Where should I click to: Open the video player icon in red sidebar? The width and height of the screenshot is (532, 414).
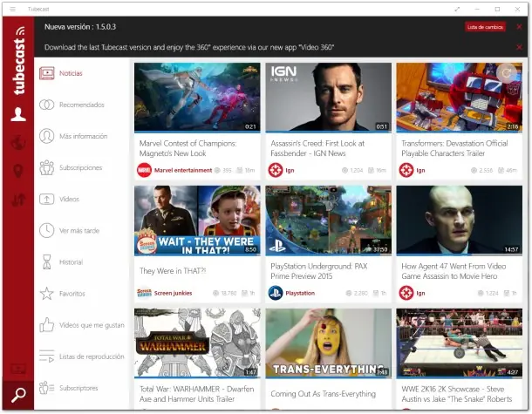point(18,369)
